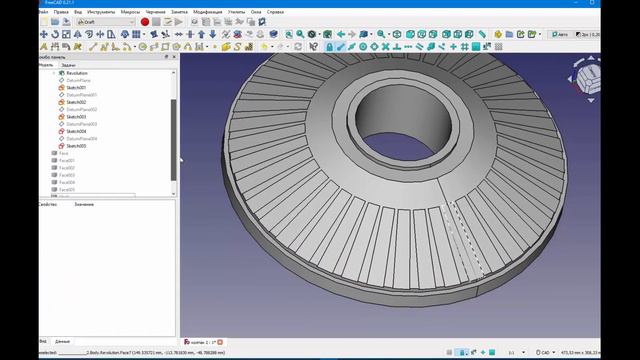Image resolution: width=640 pixels, height=360 pixels.
Task: Select the Draft Hatch tool
Action: pyautogui.click(x=249, y=47)
